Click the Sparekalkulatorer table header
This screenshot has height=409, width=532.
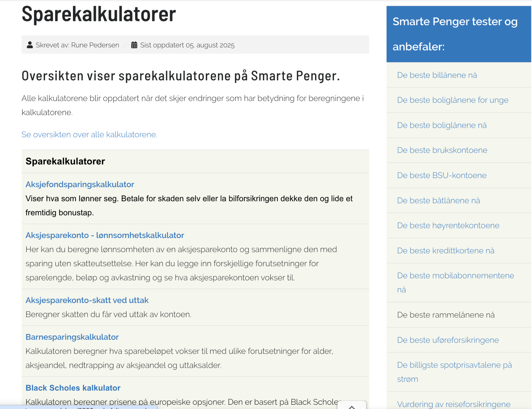65,161
